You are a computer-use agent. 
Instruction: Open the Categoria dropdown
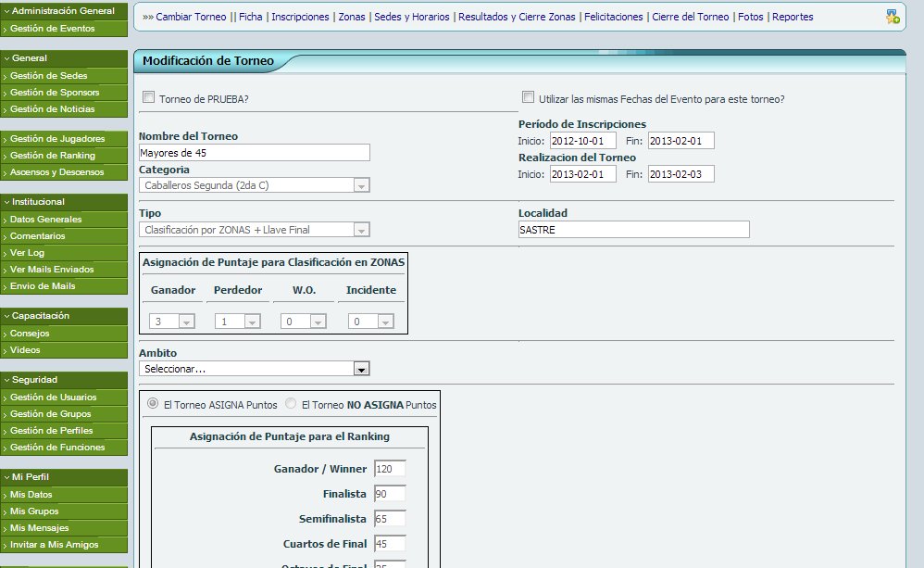pos(254,185)
